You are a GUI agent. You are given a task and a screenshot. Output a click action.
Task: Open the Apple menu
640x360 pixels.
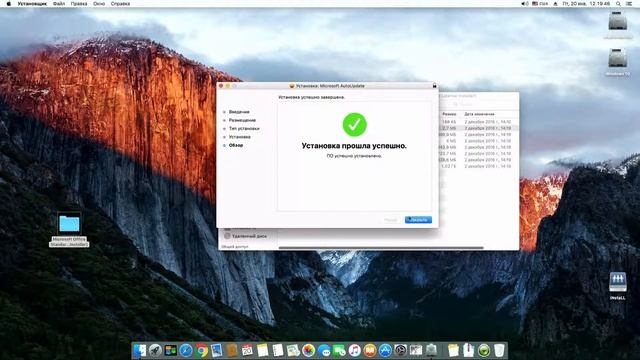point(9,4)
